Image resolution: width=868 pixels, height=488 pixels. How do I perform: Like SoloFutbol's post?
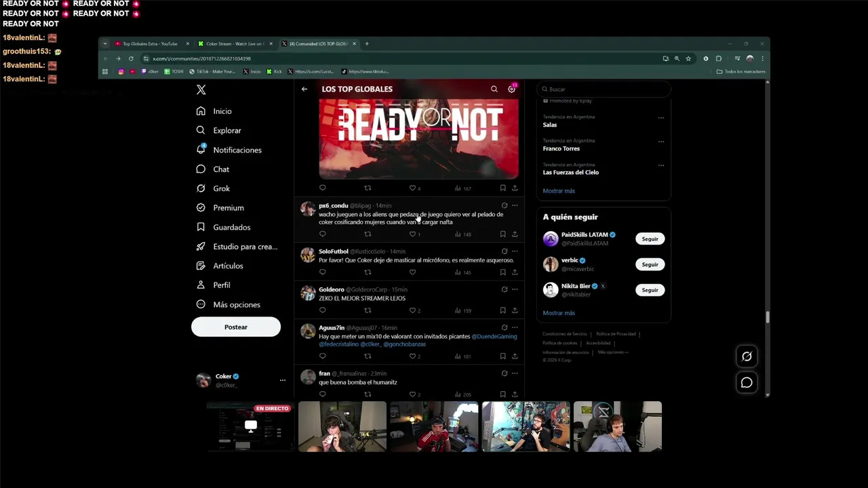(x=412, y=272)
